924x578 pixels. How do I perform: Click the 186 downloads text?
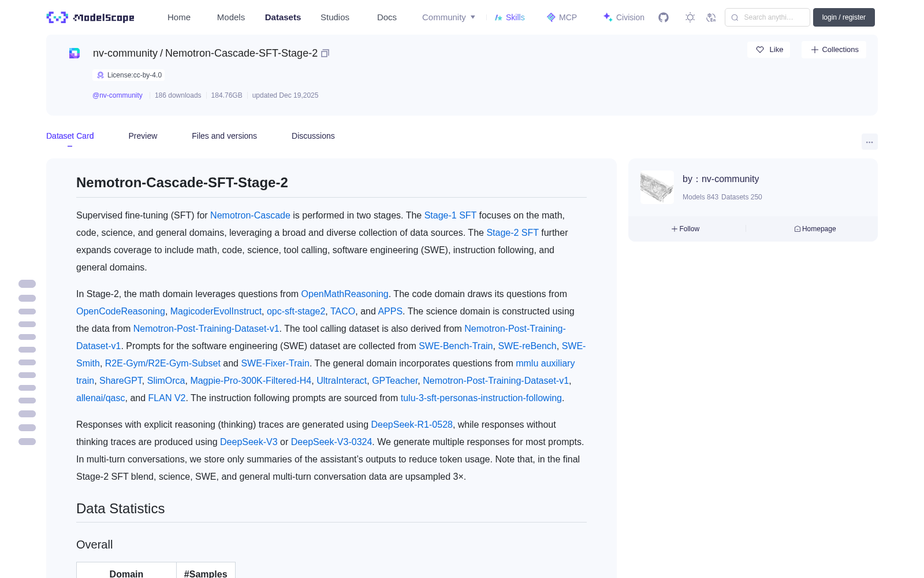coord(178,95)
